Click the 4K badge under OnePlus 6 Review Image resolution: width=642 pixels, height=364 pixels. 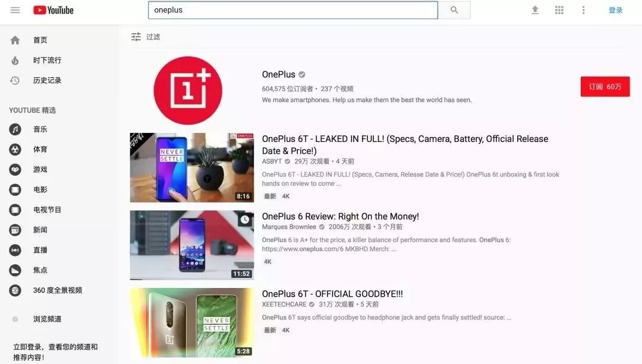(267, 262)
